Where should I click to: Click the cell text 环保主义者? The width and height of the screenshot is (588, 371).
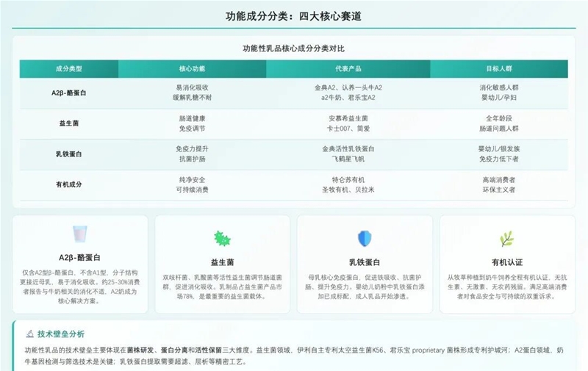[x=499, y=190]
